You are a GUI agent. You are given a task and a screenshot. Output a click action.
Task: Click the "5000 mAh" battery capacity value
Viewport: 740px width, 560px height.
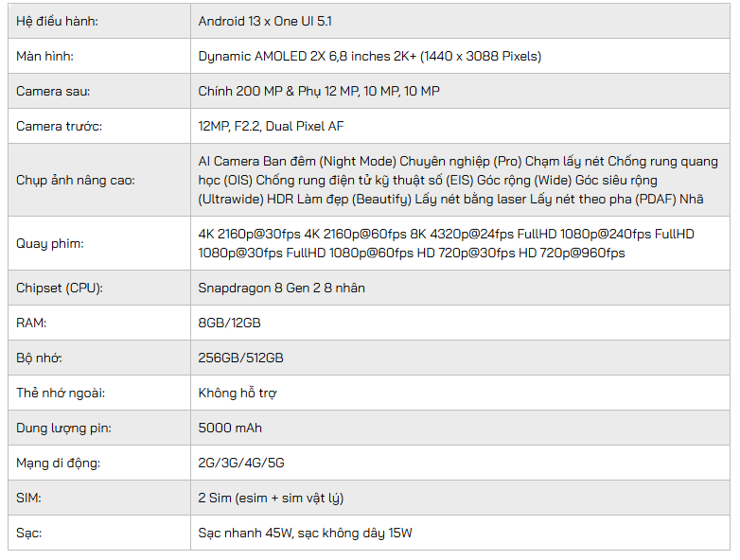tap(230, 428)
